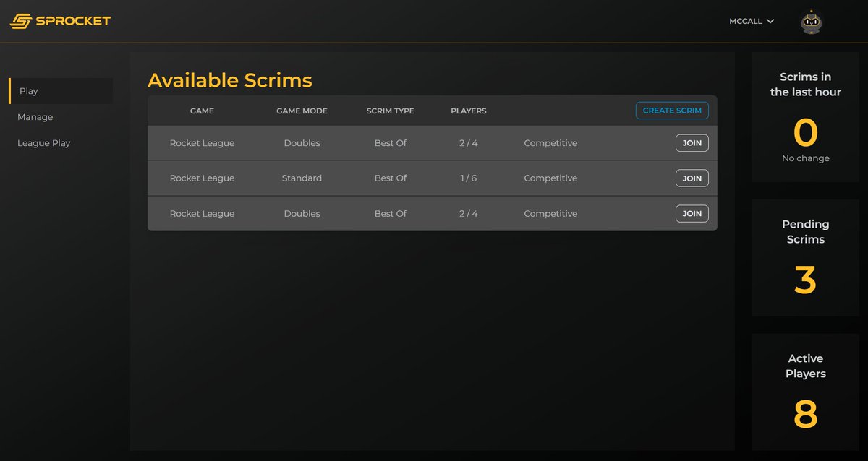Join the first Doubles scrim

(692, 143)
